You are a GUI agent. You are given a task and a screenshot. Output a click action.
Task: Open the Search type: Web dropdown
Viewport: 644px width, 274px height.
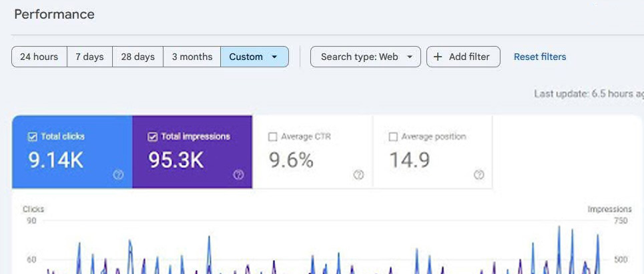pyautogui.click(x=365, y=57)
